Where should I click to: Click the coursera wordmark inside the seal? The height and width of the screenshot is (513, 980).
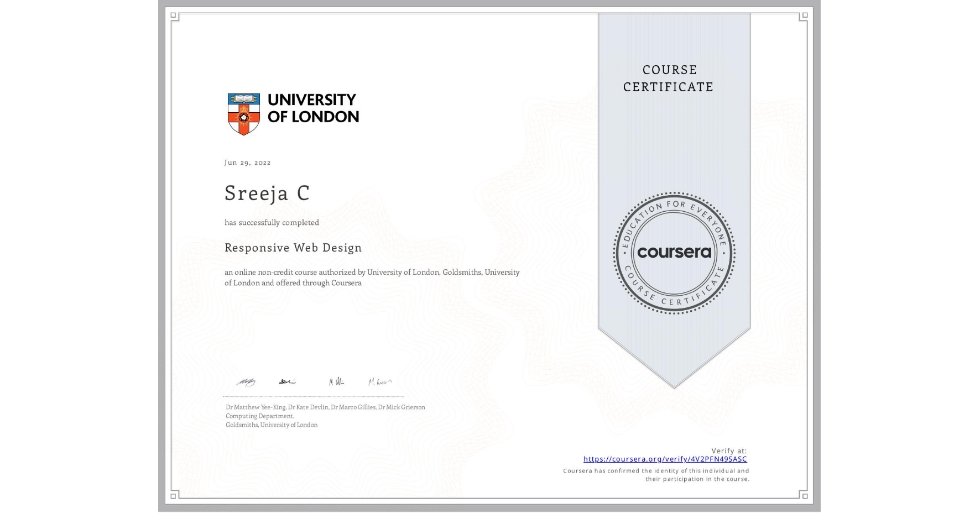pyautogui.click(x=674, y=253)
